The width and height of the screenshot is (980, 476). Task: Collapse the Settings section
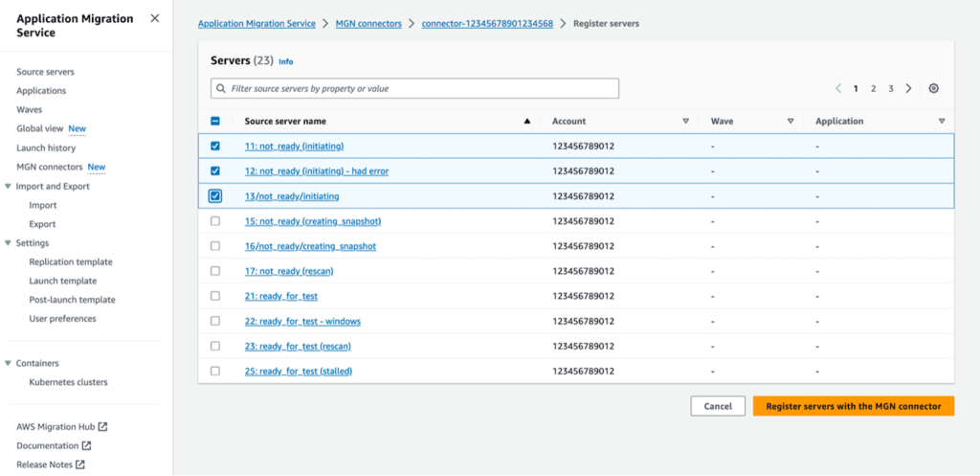8,242
